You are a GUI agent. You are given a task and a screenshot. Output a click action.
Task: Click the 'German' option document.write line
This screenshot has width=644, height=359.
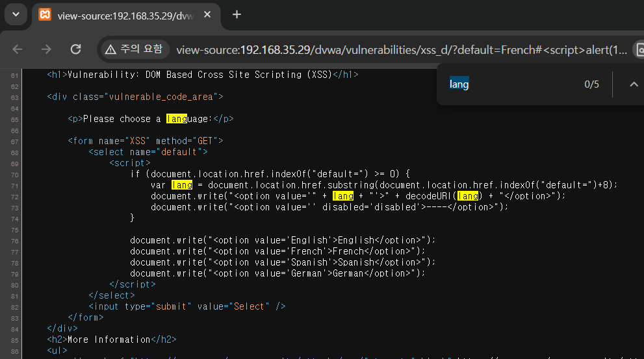[277, 274]
